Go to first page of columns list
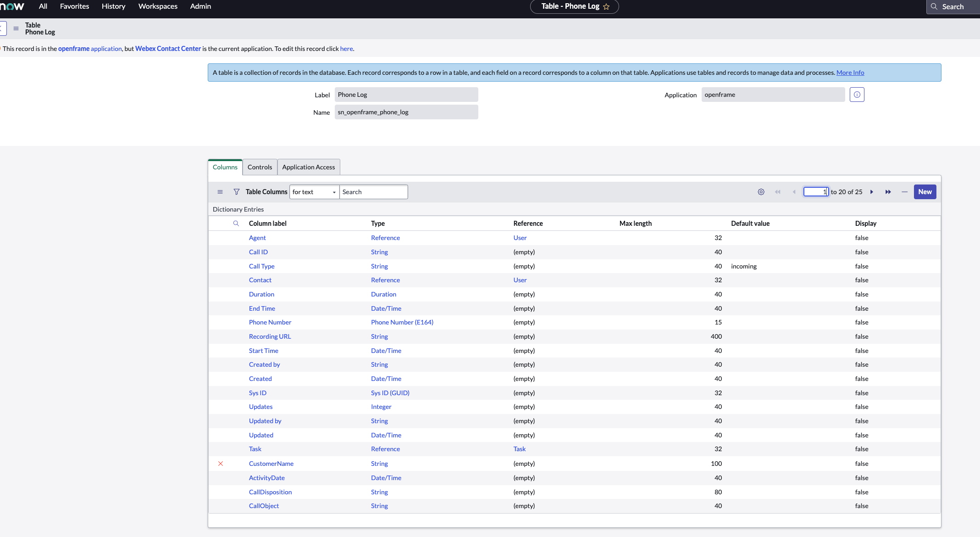980x537 pixels. coord(777,192)
